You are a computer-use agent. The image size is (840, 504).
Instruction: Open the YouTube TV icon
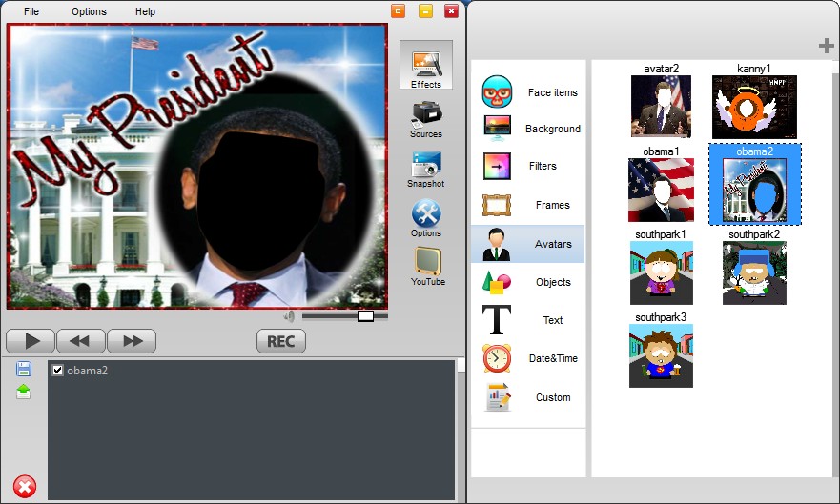click(x=427, y=261)
